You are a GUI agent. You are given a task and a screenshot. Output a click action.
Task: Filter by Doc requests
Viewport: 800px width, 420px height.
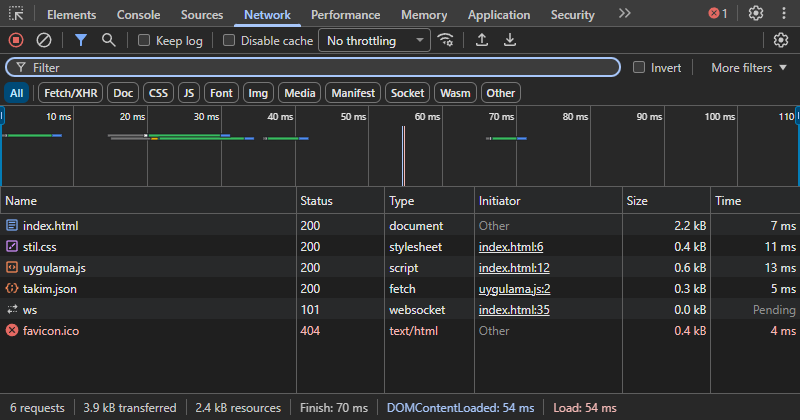point(123,93)
